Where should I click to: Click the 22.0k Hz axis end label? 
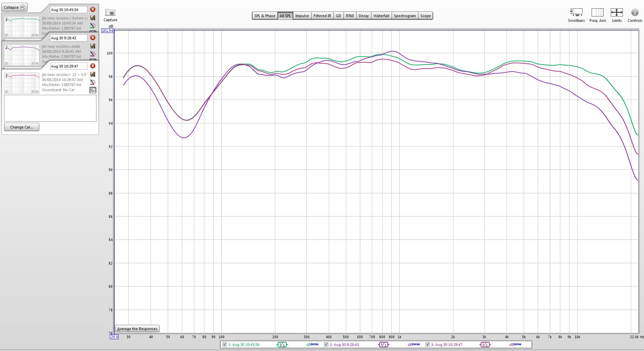pos(637,337)
